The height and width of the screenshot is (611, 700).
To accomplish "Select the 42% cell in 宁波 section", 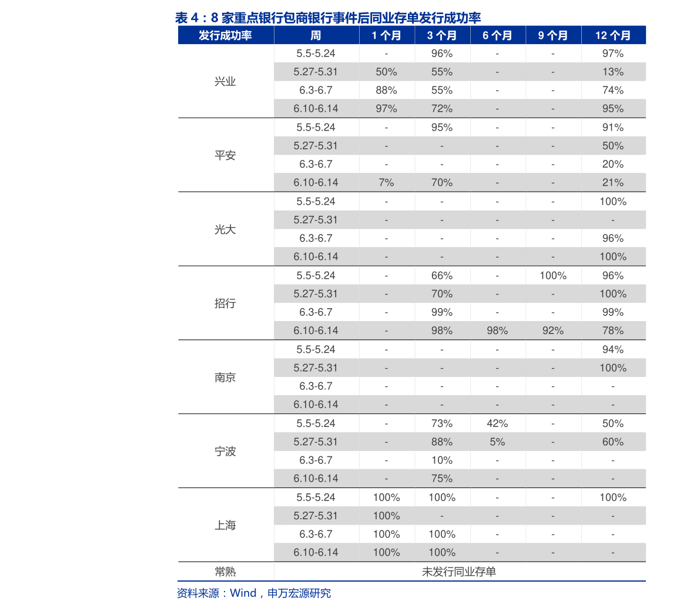I will pyautogui.click(x=497, y=423).
